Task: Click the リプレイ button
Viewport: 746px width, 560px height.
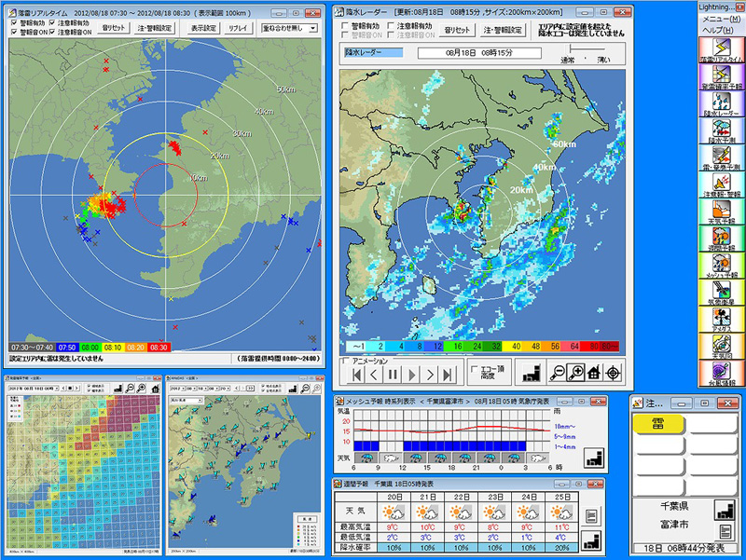Action: coord(238,28)
